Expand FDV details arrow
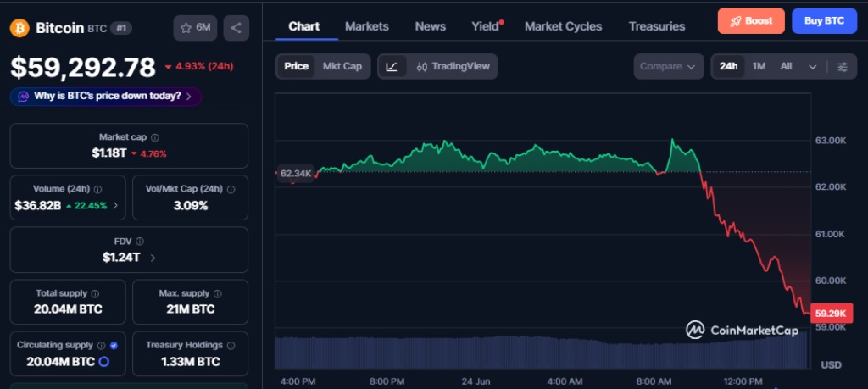Image resolution: width=868 pixels, height=389 pixels. [x=153, y=258]
